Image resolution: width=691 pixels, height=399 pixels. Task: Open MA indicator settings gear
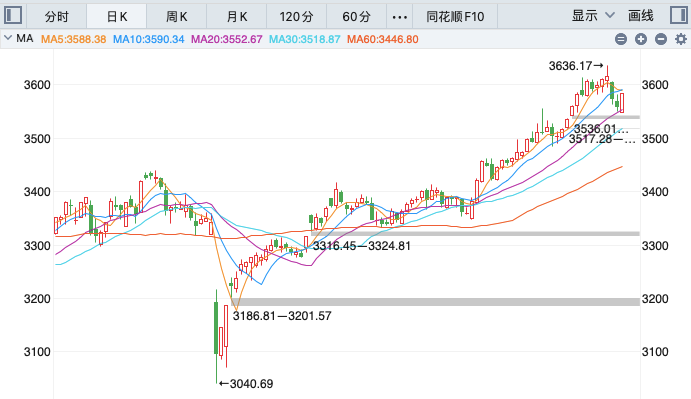pos(681,39)
